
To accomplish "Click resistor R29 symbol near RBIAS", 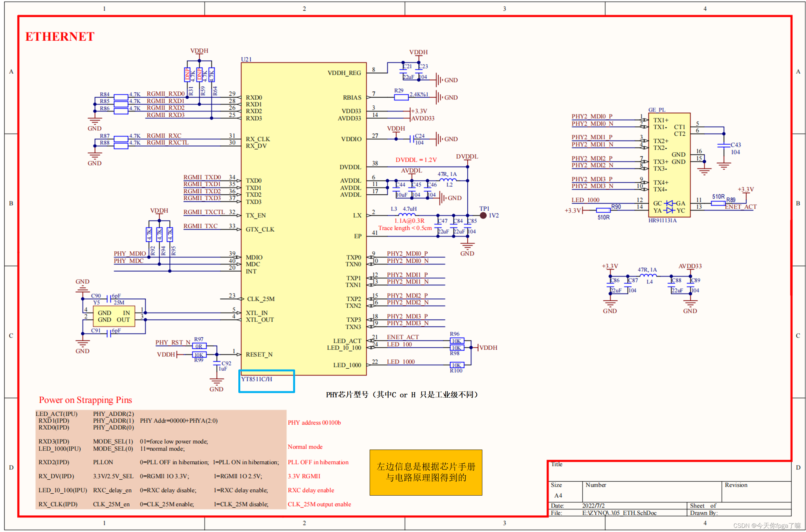I will 401,98.
